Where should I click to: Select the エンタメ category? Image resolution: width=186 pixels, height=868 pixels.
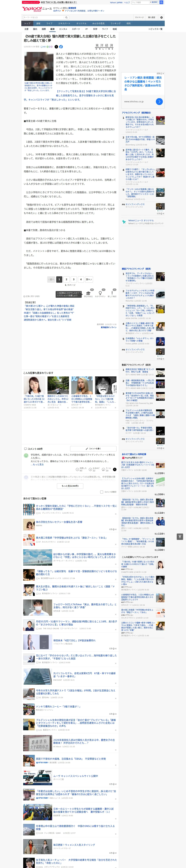(x=63, y=29)
